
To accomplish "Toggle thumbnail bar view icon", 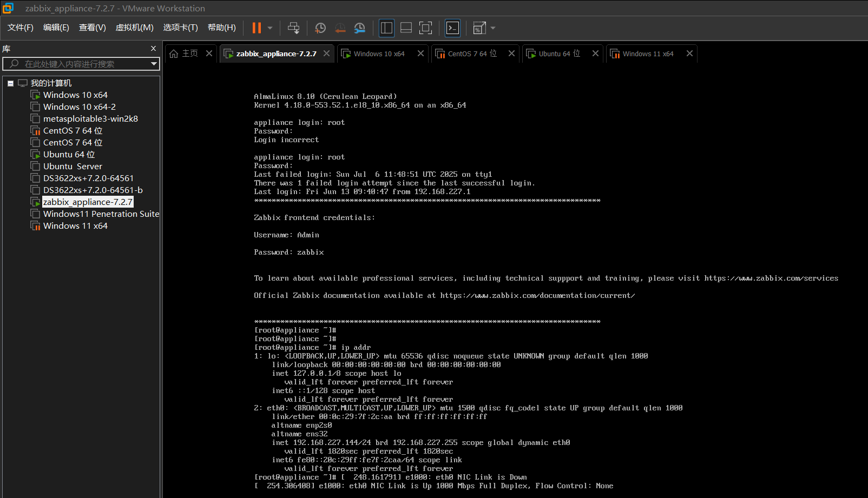I will pyautogui.click(x=406, y=28).
